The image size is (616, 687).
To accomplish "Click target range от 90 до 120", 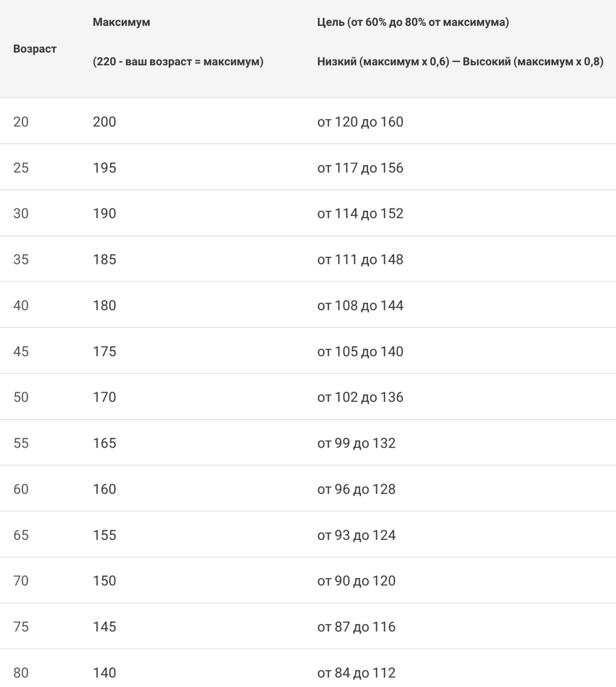I will click(x=356, y=581).
